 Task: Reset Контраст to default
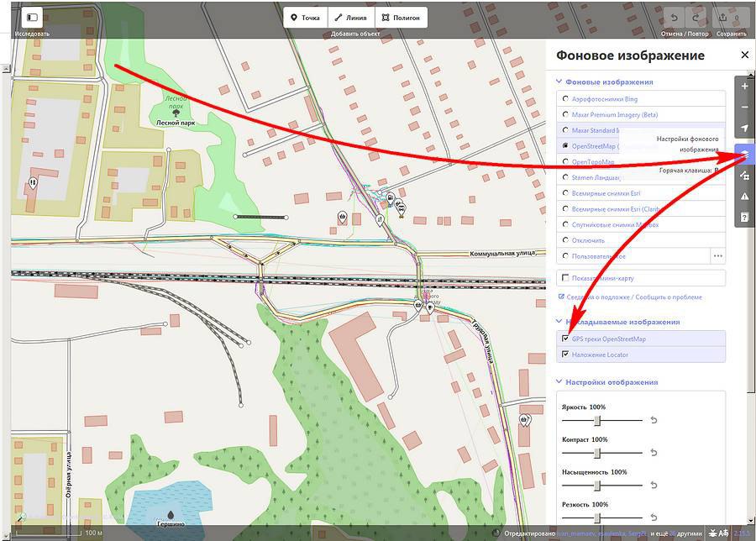tap(654, 452)
